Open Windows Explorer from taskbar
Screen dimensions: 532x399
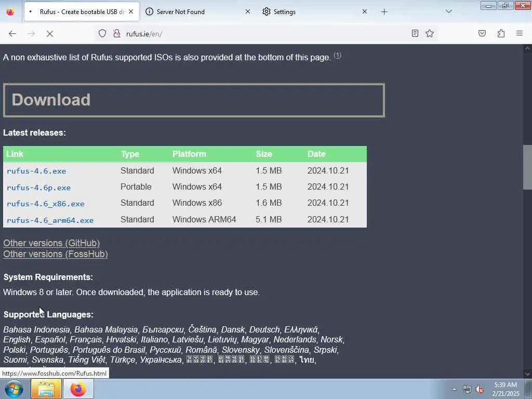click(46, 389)
